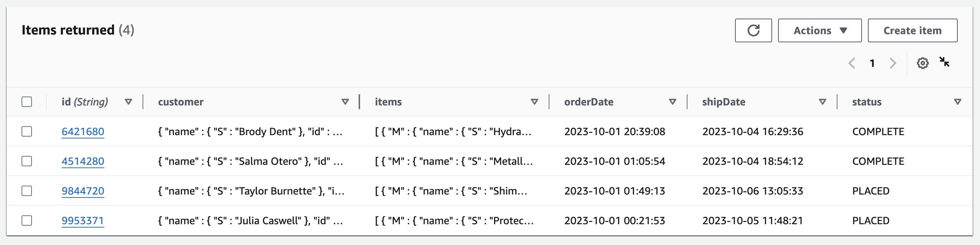Select page number 1 in pagination
The image size is (980, 245).
[x=872, y=63]
